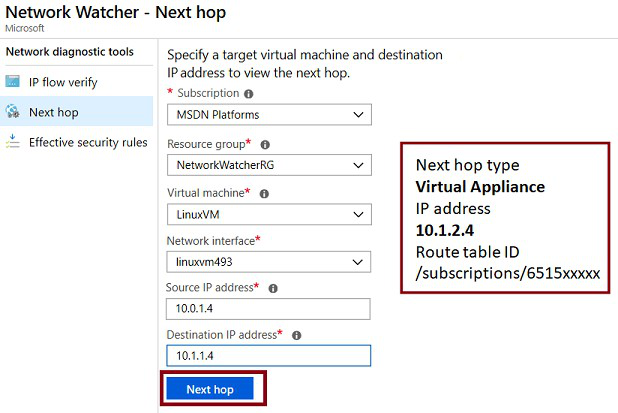Show info tooltip for Source IP address
Image resolution: width=618 pixels, height=413 pixels.
[x=273, y=288]
